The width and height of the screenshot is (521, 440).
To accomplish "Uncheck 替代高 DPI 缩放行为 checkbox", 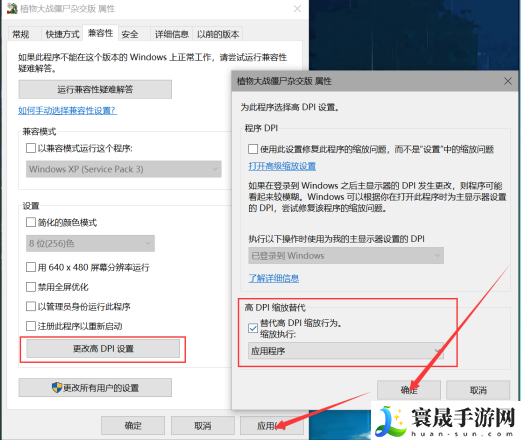I will point(253,328).
